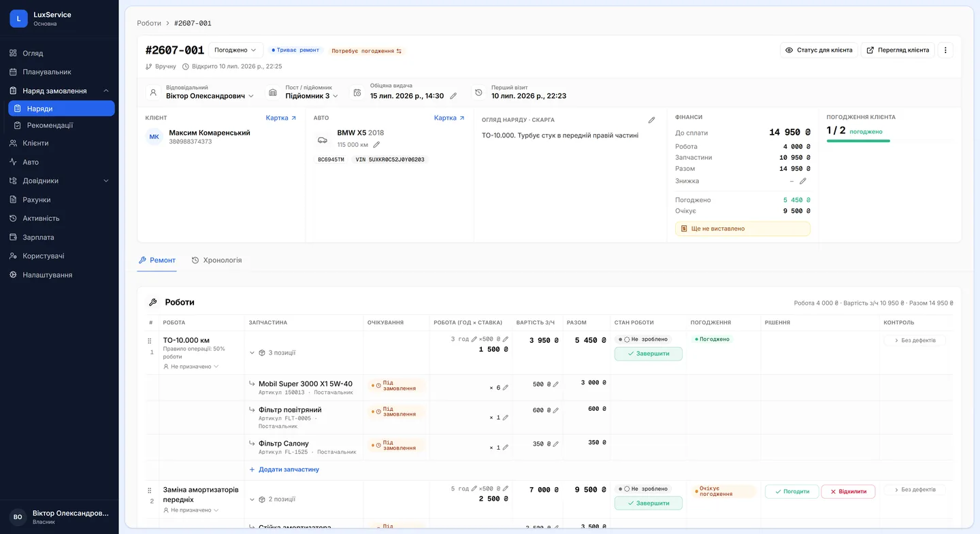Edit Mobil Super 3000 price pencil
The image size is (980, 534).
pos(555,384)
